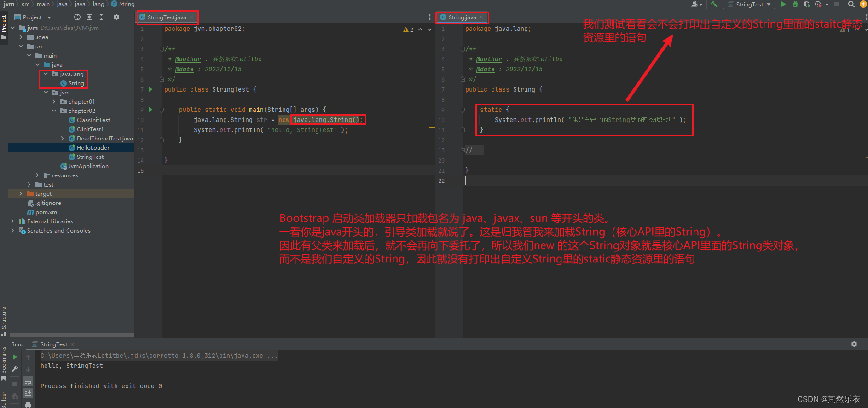
Task: Expand the DeadThreadTest.java node
Action: pyautogui.click(x=63, y=138)
